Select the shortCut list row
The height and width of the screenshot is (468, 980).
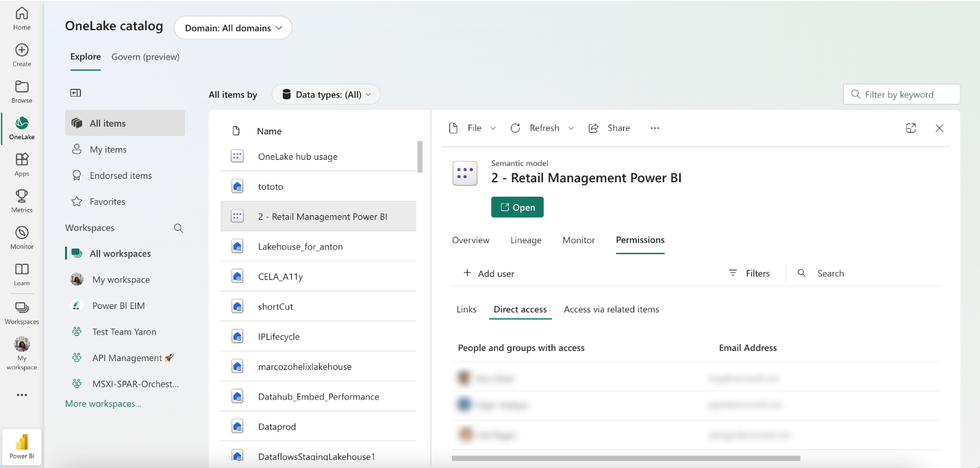(x=318, y=306)
